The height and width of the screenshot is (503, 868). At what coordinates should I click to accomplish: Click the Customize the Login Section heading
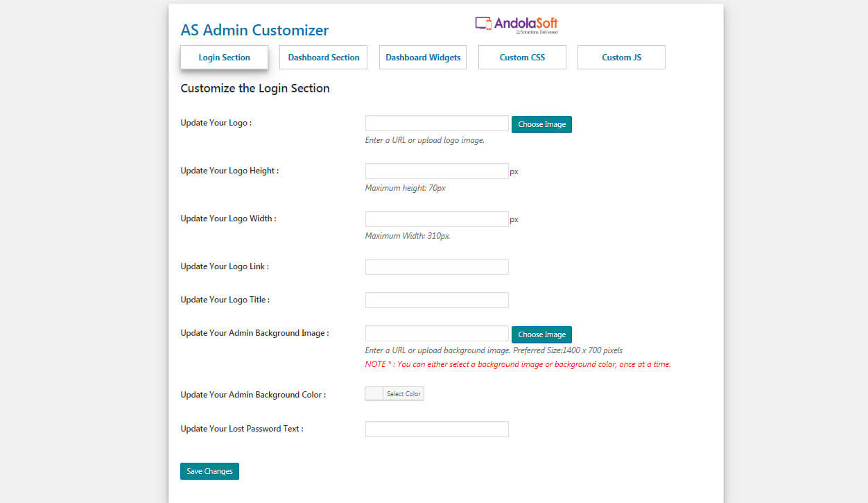point(255,89)
